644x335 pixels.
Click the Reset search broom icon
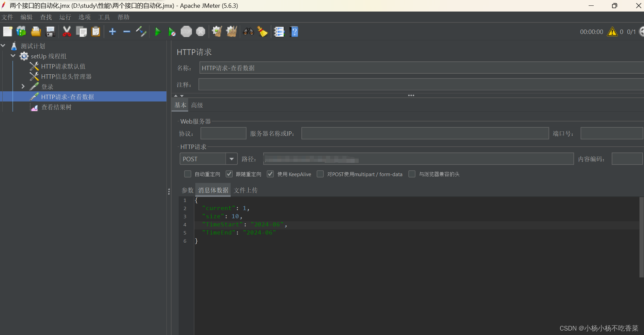263,32
